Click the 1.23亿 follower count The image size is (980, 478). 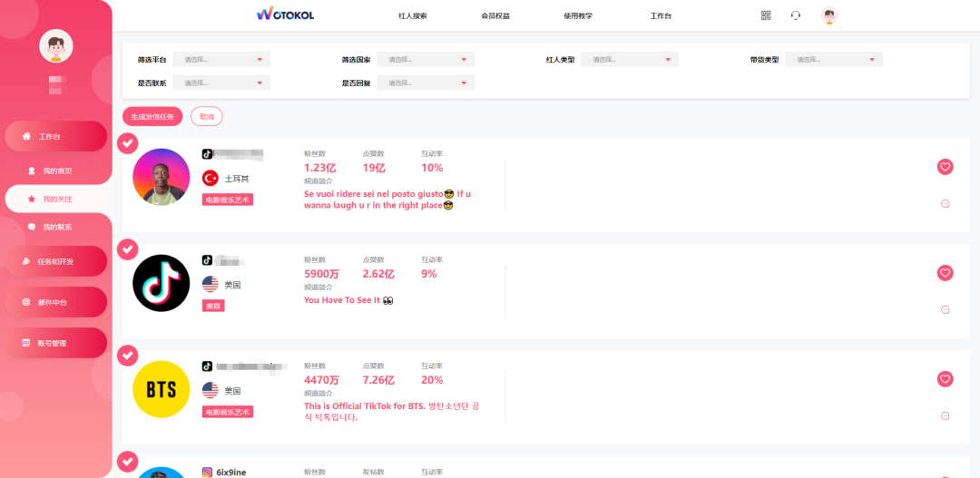[x=320, y=168]
